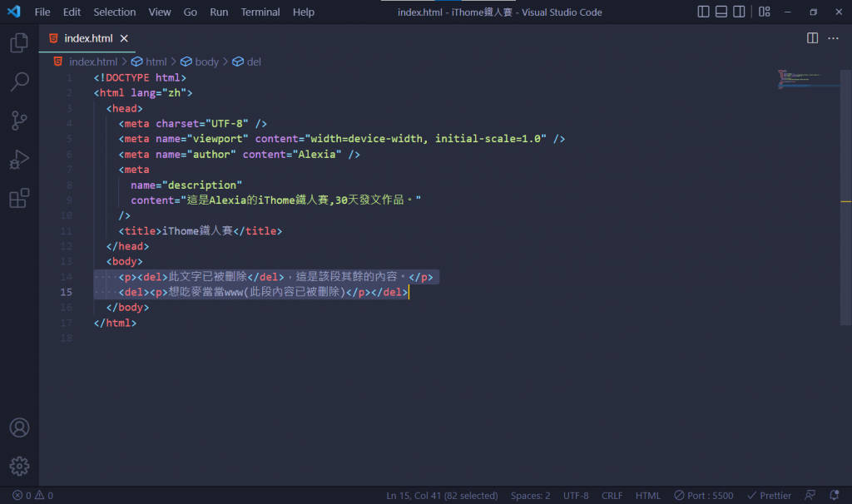
Task: Open the Selection menu
Action: [114, 12]
